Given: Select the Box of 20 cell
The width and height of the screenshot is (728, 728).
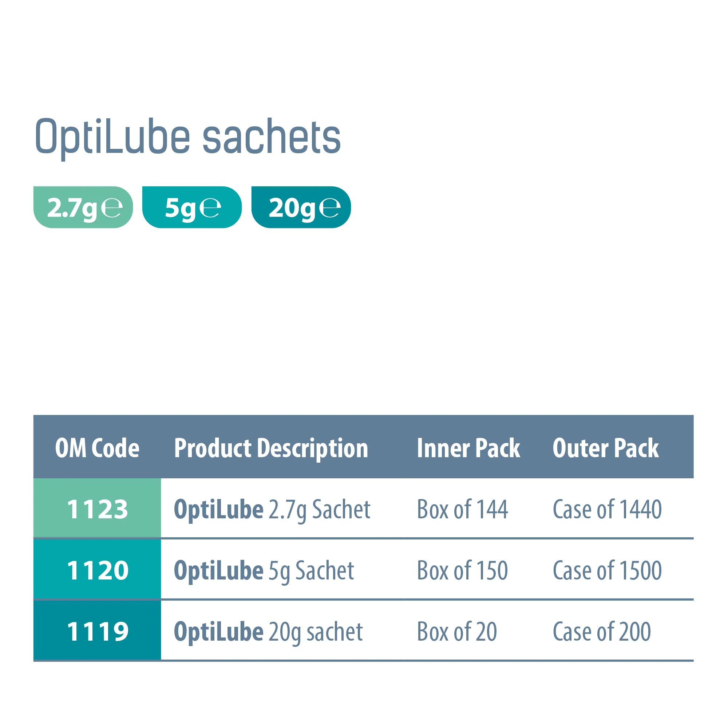Looking at the screenshot, I should pyautogui.click(x=457, y=632).
